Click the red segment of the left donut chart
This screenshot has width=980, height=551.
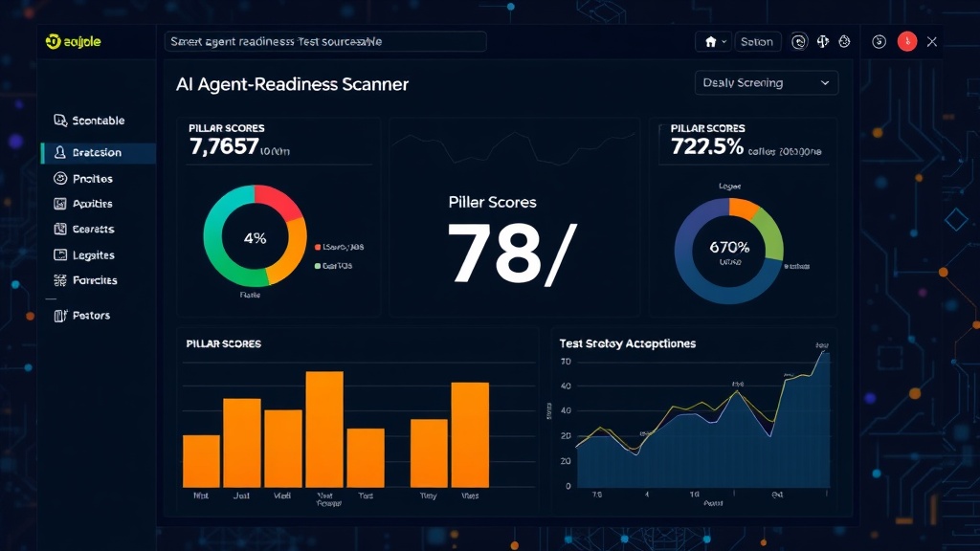[278, 201]
